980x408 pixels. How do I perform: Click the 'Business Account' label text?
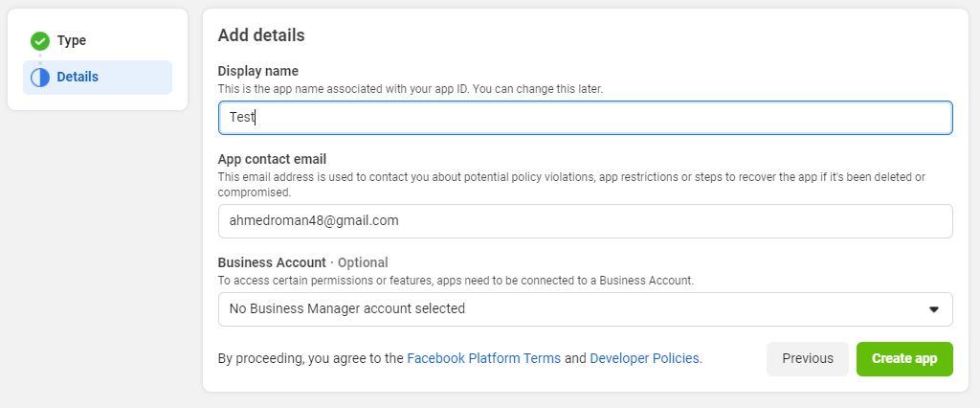272,262
